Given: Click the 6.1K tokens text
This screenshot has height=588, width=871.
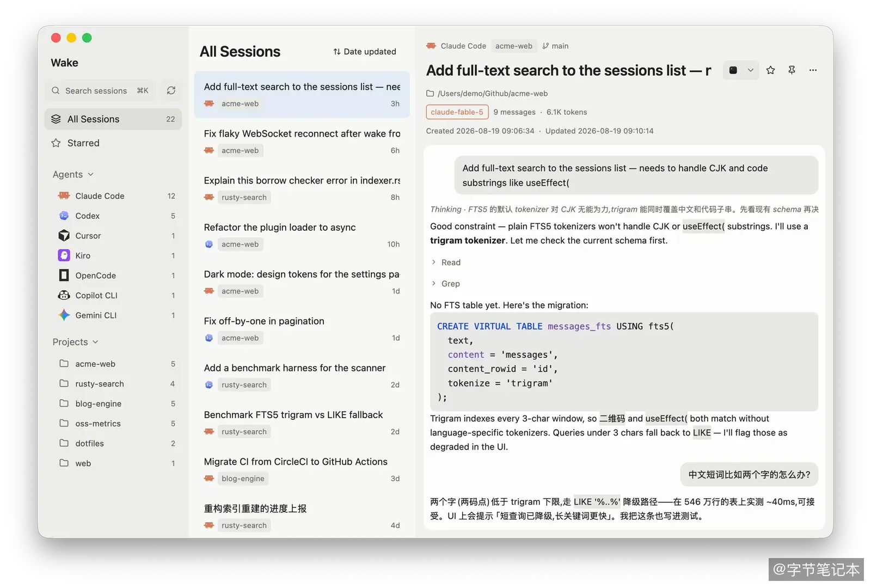Looking at the screenshot, I should tap(567, 112).
